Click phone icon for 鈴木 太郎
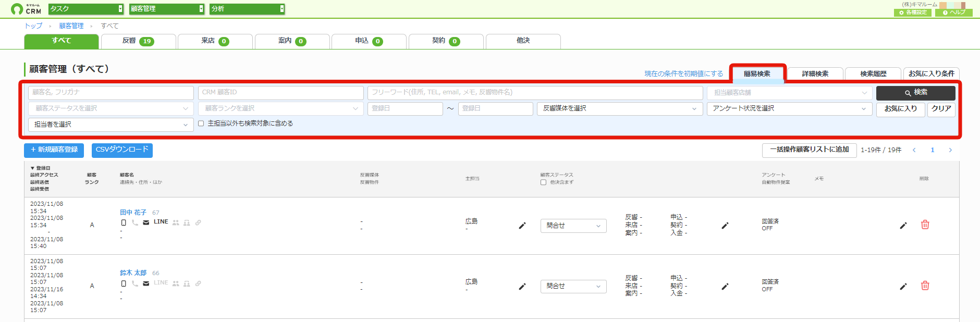 [x=135, y=283]
